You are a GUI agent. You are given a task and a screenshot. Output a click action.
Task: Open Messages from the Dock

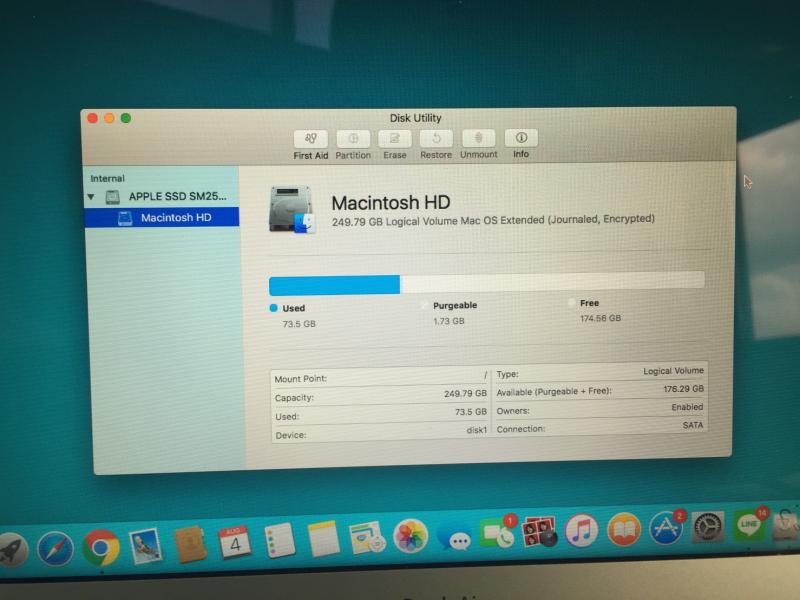point(454,537)
